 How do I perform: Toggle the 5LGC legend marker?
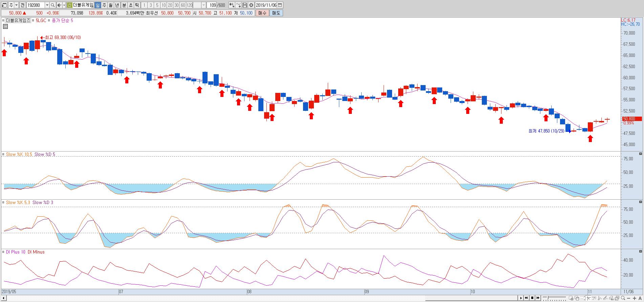pos(34,20)
